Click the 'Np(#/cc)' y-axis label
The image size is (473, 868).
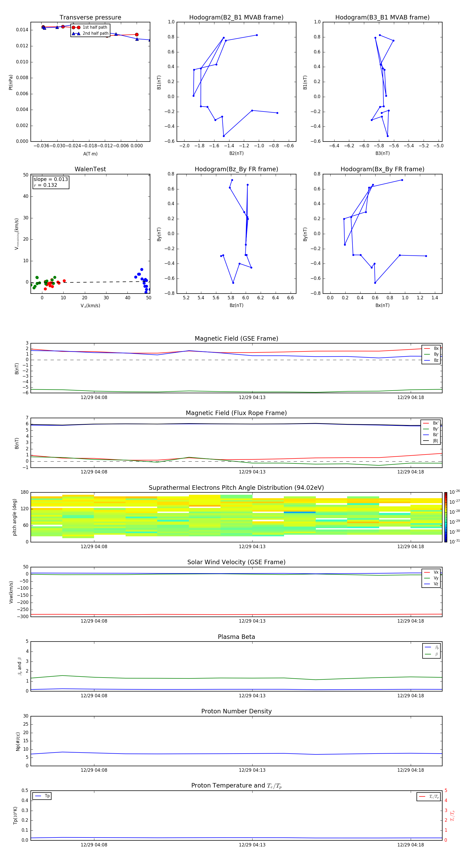(x=18, y=741)
